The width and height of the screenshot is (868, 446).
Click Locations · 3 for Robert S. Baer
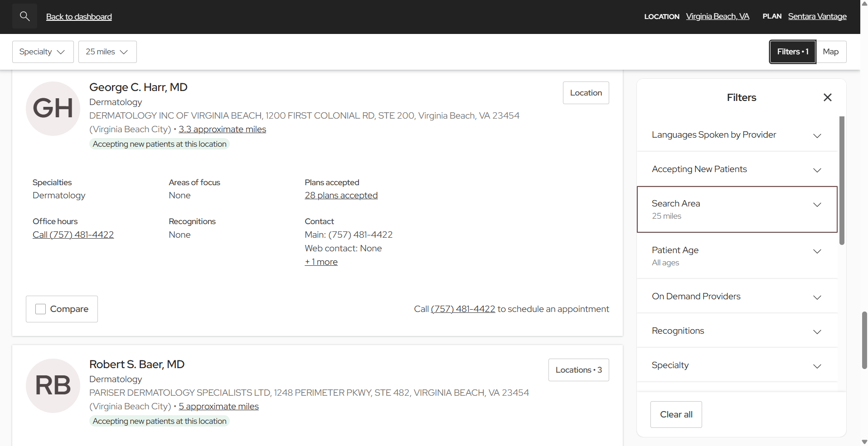[x=578, y=369]
